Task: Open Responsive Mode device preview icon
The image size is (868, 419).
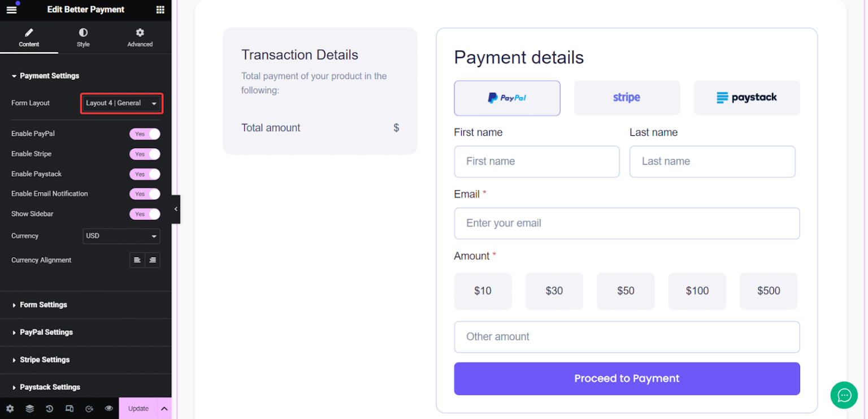Action: pos(69,408)
